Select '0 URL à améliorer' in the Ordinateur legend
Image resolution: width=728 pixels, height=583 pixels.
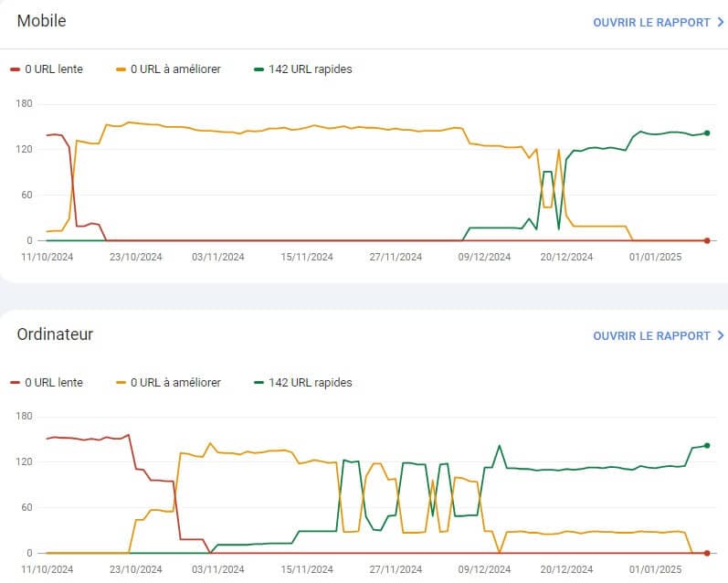pos(175,382)
